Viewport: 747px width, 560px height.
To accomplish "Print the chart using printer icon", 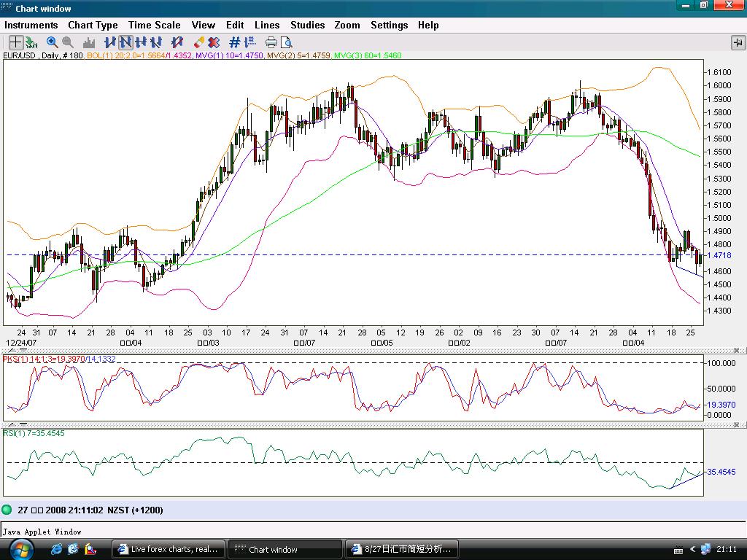I will [271, 42].
